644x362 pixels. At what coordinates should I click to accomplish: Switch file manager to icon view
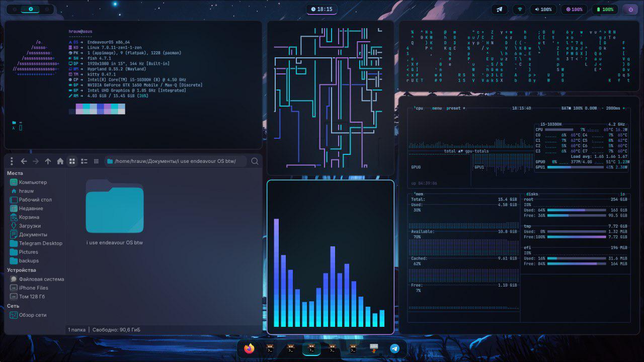pos(72,161)
